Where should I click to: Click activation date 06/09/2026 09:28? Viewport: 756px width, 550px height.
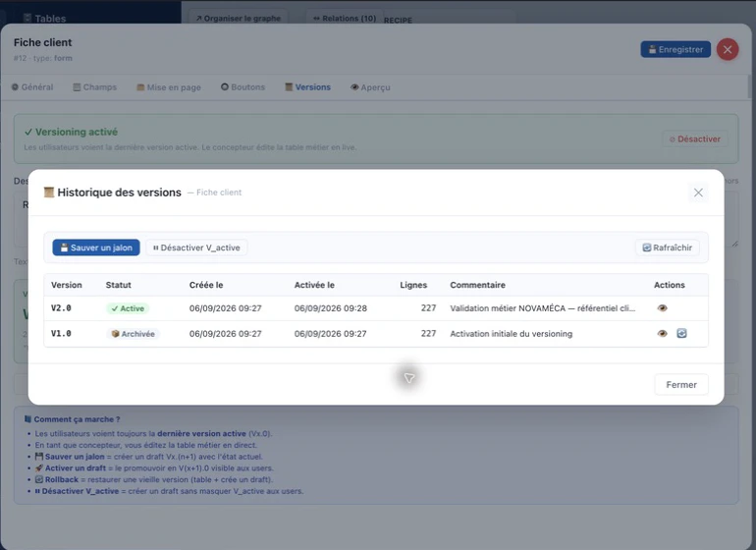(331, 308)
